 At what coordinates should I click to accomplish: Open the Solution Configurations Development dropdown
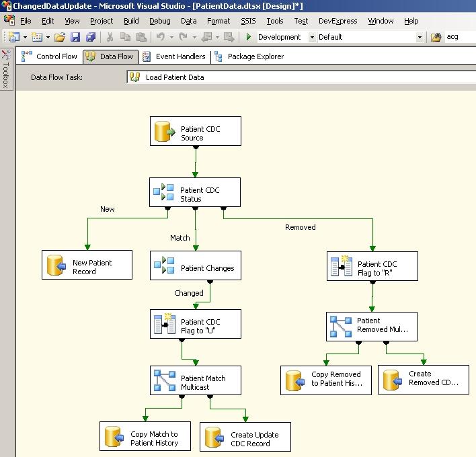pyautogui.click(x=311, y=37)
